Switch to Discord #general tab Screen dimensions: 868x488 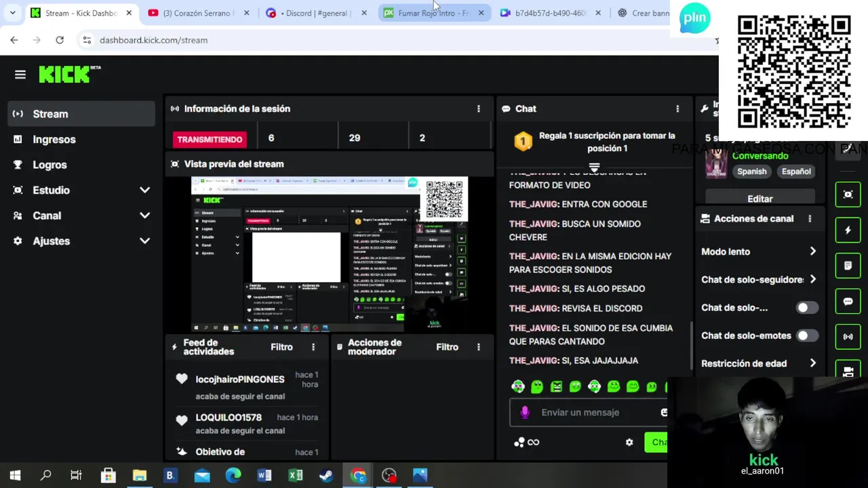pos(316,13)
